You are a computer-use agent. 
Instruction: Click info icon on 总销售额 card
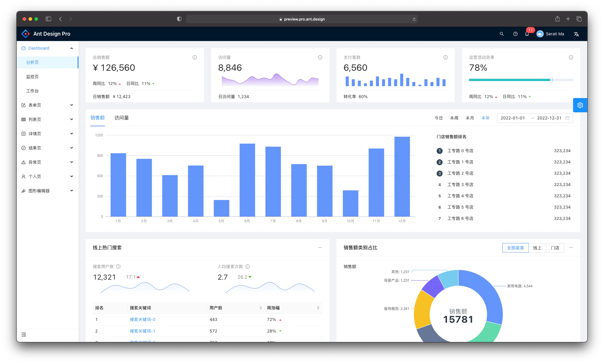[x=195, y=57]
